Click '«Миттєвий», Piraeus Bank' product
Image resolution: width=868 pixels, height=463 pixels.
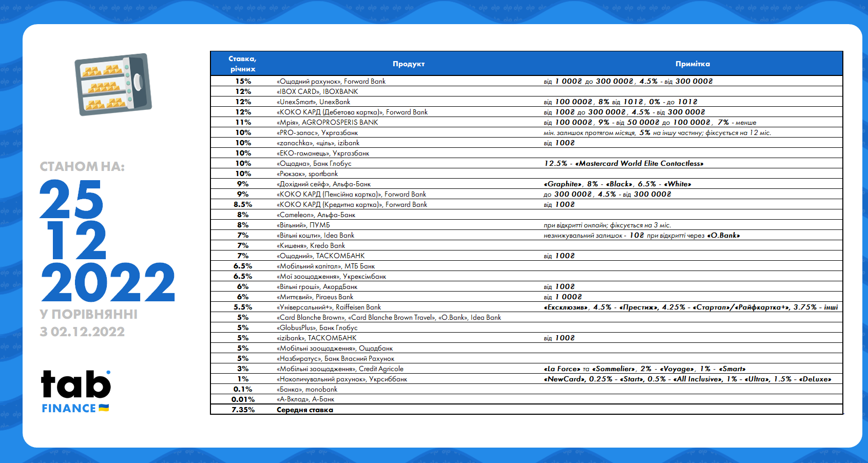[x=315, y=297]
